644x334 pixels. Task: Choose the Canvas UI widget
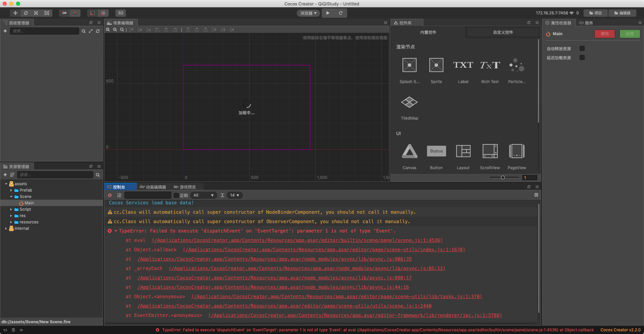[409, 151]
